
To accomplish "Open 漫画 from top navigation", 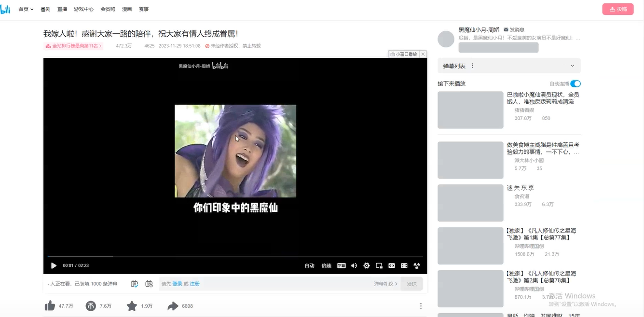I will [127, 9].
